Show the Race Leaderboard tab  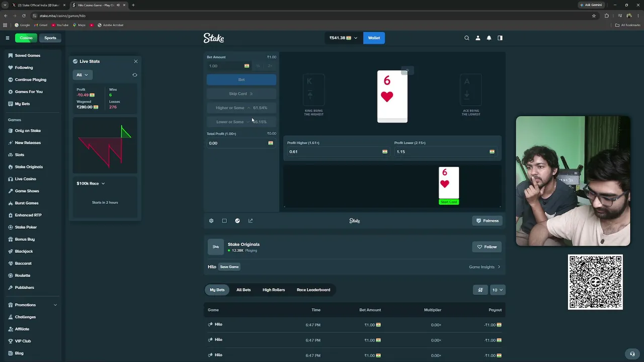tap(313, 290)
